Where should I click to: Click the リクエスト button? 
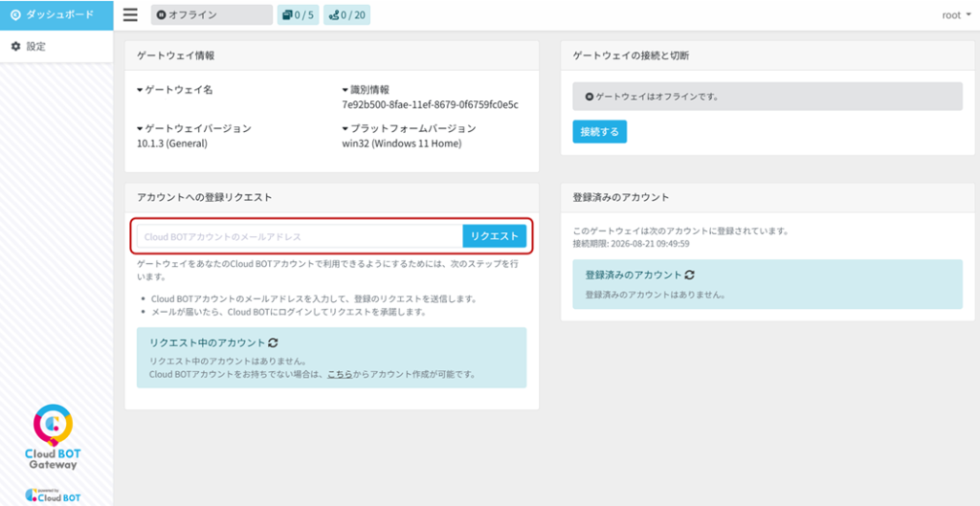click(495, 236)
